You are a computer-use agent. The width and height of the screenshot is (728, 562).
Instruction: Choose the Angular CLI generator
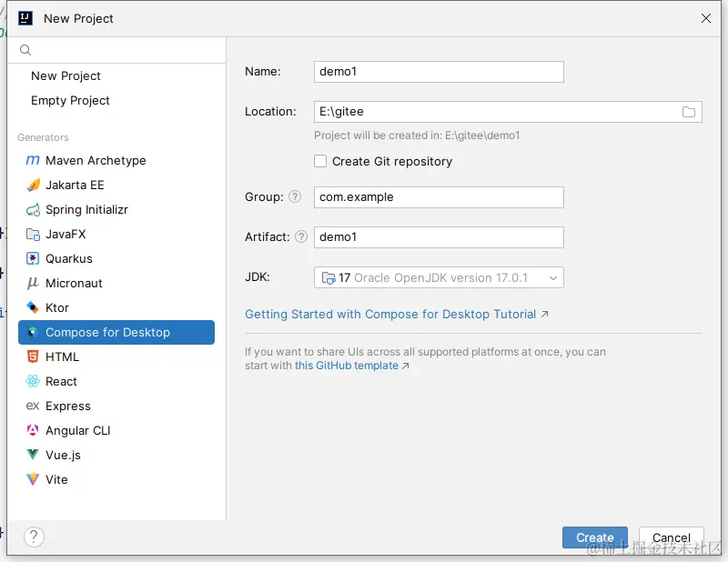pyautogui.click(x=116, y=430)
